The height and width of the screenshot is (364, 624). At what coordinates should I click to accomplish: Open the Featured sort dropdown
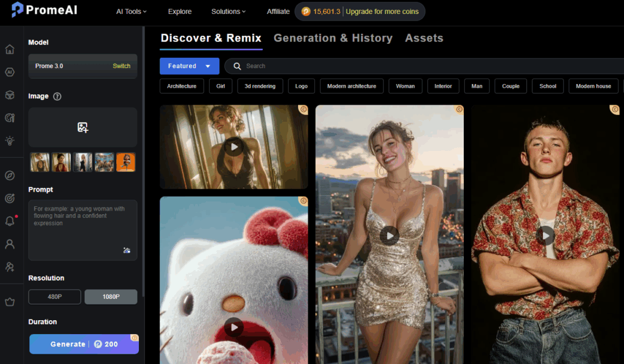click(x=190, y=66)
